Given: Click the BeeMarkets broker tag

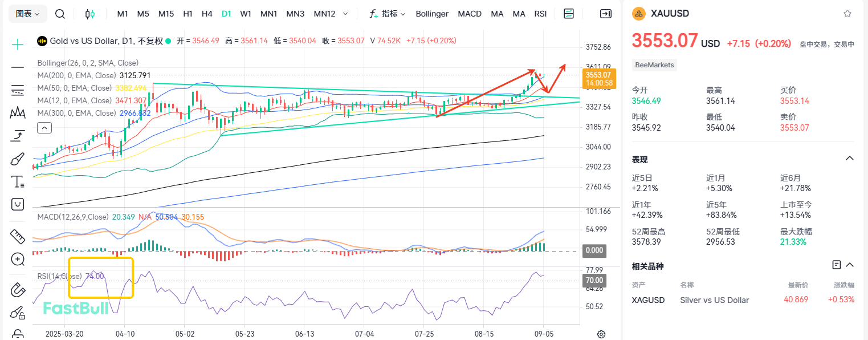Looking at the screenshot, I should 655,64.
